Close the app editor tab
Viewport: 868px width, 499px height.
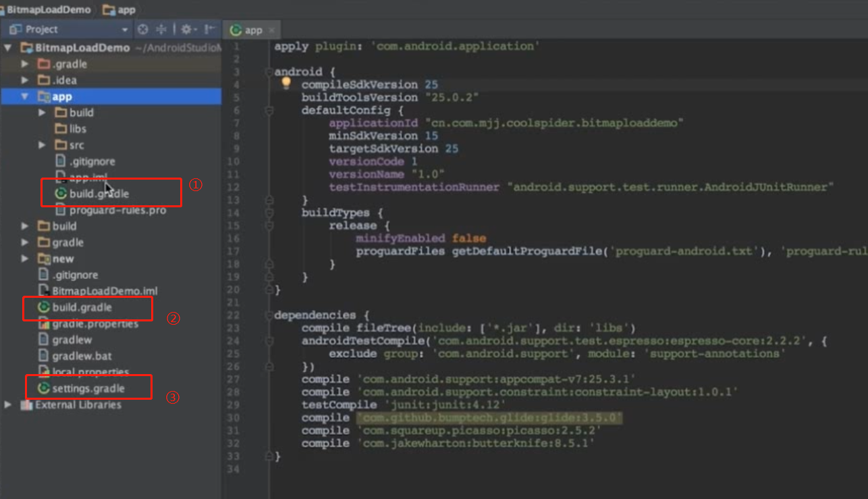tap(272, 30)
